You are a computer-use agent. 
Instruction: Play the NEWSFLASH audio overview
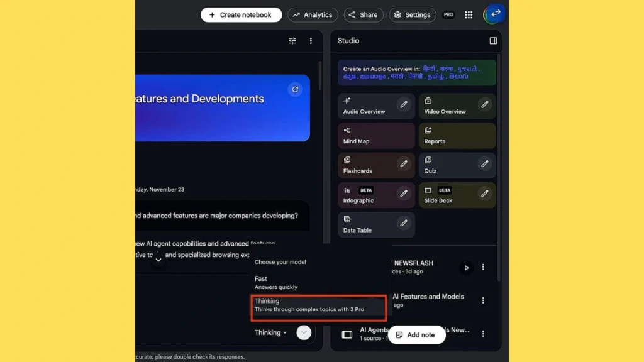(x=466, y=268)
